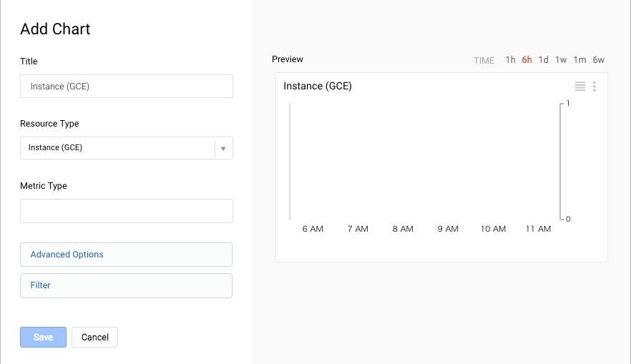The height and width of the screenshot is (364, 631).
Task: Click the Preview heading
Action: [288, 59]
